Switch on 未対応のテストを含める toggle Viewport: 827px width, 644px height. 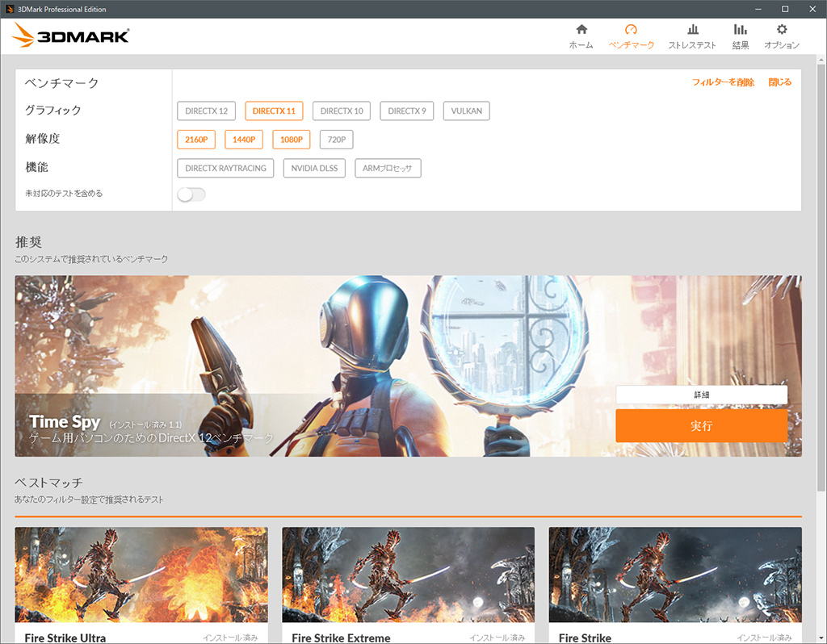click(191, 194)
